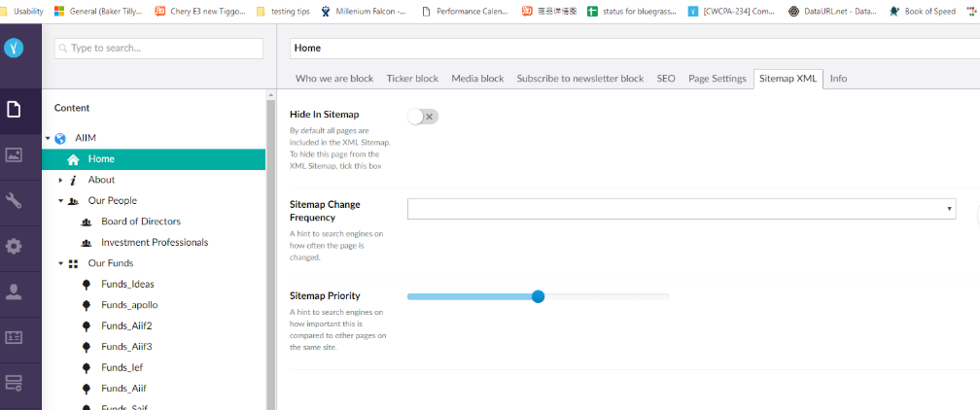Open the Media section icon

pyautogui.click(x=14, y=154)
